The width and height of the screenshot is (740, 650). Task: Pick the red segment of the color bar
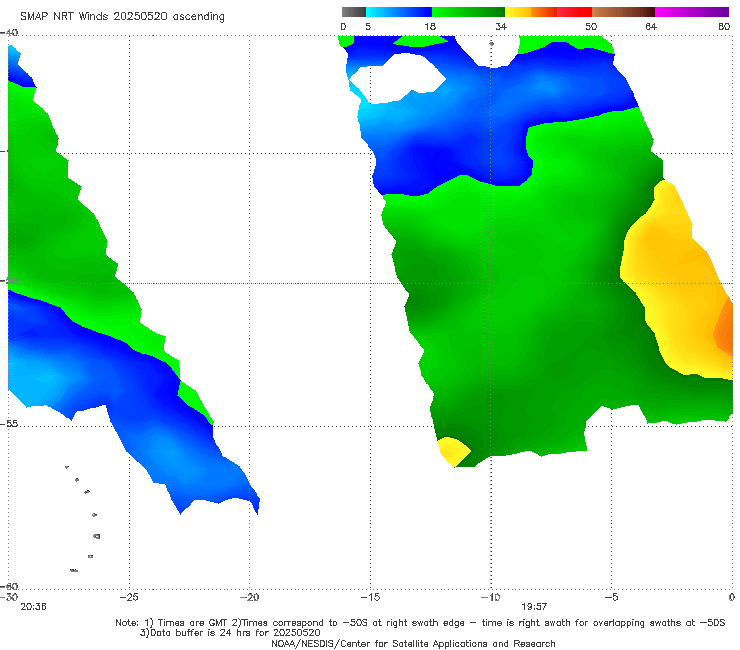[x=574, y=12]
